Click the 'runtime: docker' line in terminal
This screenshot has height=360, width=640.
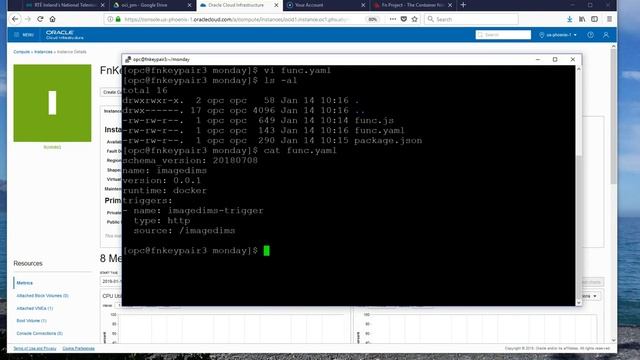(164, 191)
